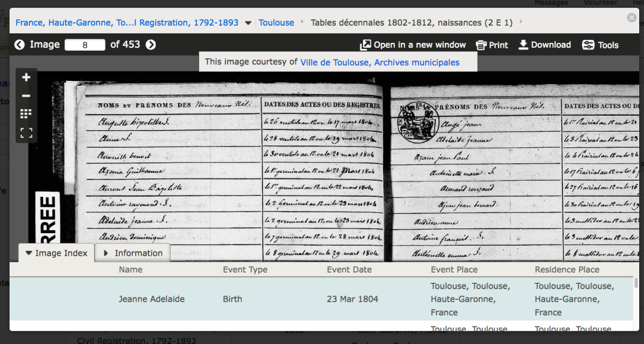Print the current record image
This screenshot has width=644, height=344.
pyautogui.click(x=491, y=44)
